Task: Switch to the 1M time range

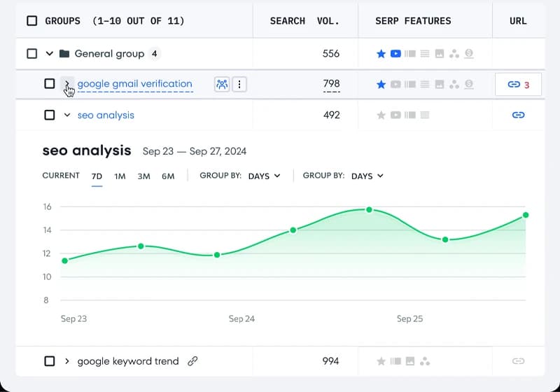Action: point(120,176)
